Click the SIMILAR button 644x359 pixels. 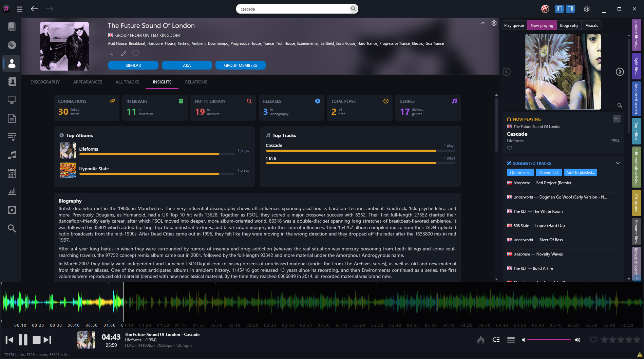(x=133, y=65)
